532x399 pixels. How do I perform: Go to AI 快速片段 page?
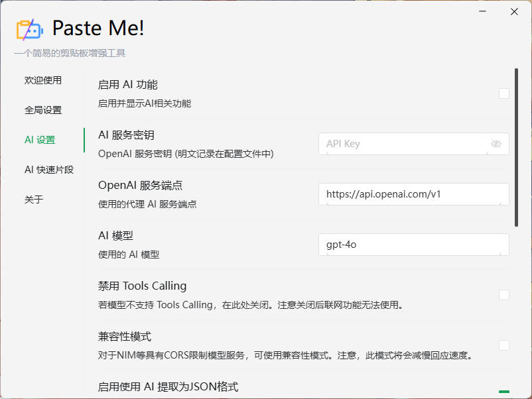(49, 170)
